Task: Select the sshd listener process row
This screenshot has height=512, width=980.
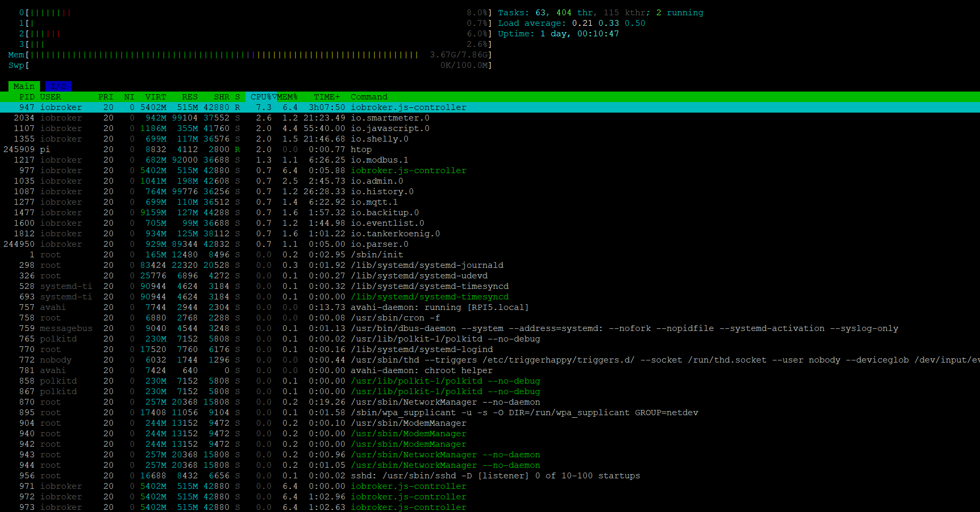Action: (490, 476)
